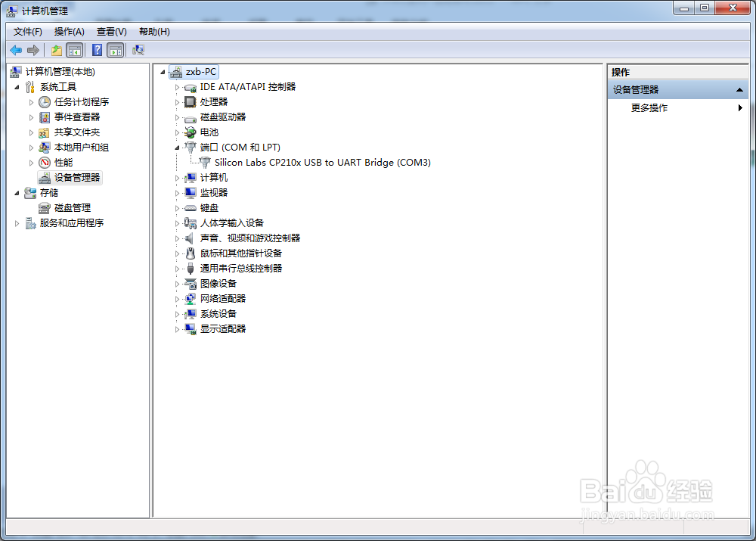
Task: Click the 图像设备 camera icon
Action: (x=191, y=284)
